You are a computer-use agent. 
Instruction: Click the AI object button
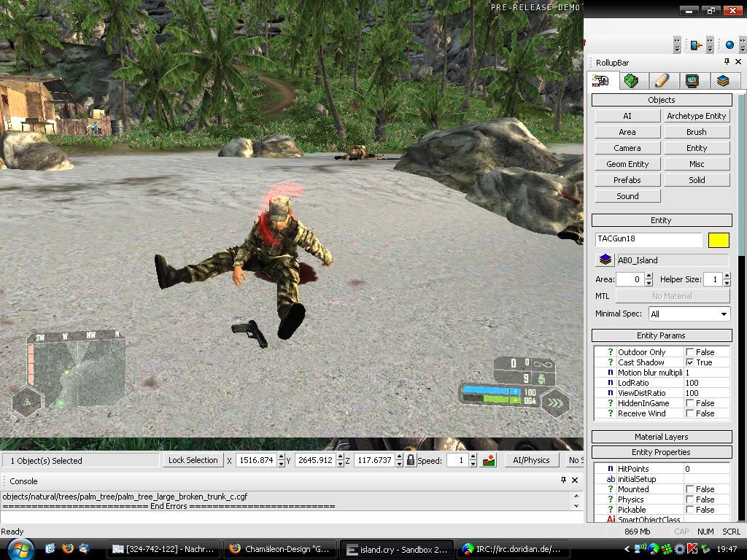coord(627,116)
